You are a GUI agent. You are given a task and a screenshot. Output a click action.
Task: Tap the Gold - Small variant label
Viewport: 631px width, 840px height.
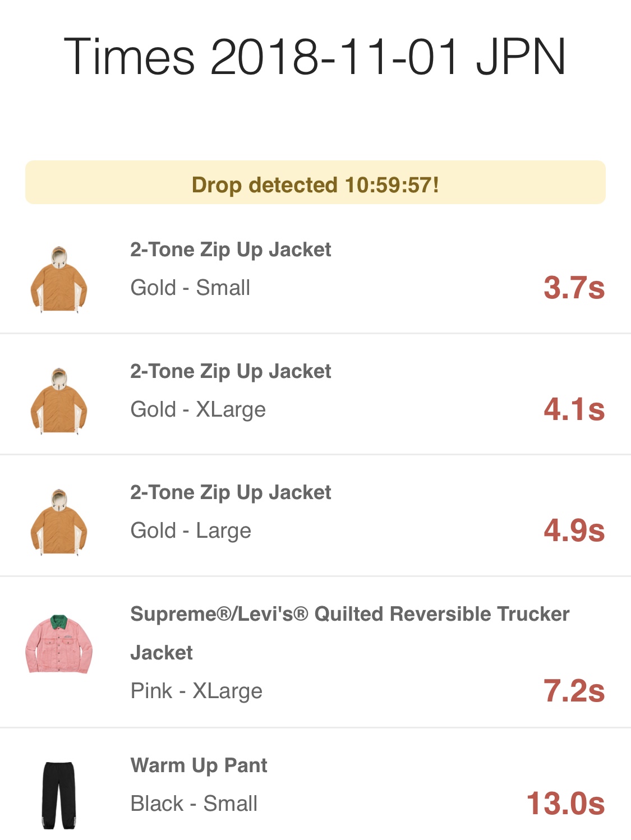190,288
